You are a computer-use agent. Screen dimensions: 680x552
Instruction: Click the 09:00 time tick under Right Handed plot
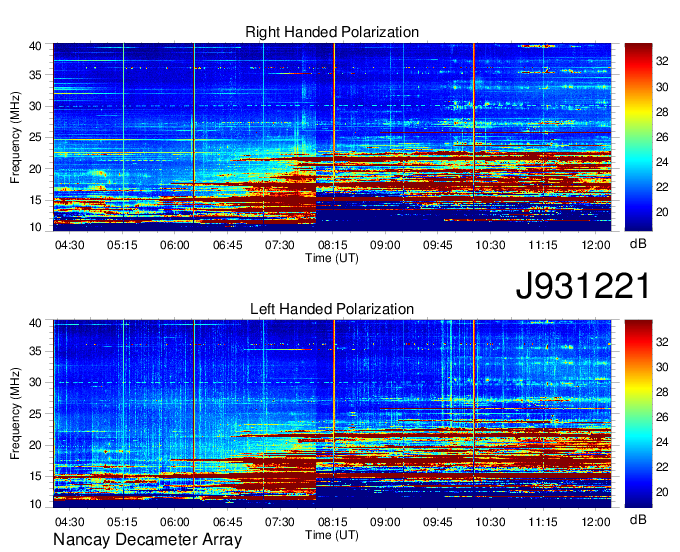[385, 245]
